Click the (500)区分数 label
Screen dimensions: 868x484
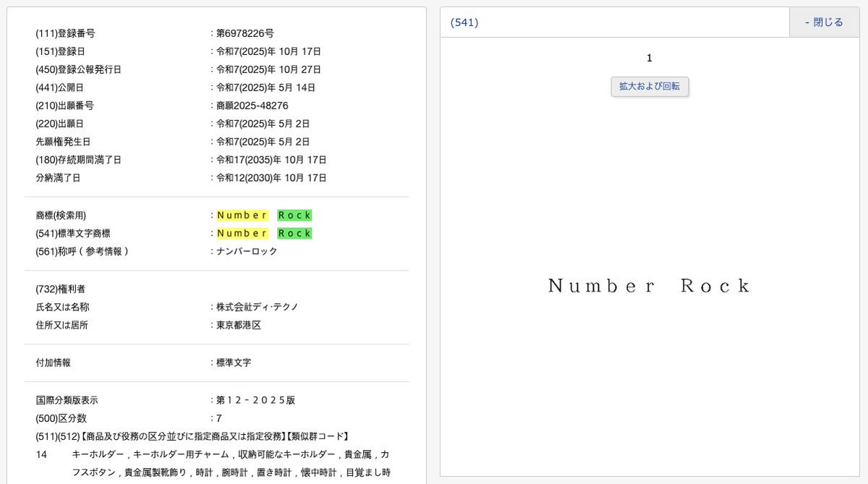pos(61,418)
